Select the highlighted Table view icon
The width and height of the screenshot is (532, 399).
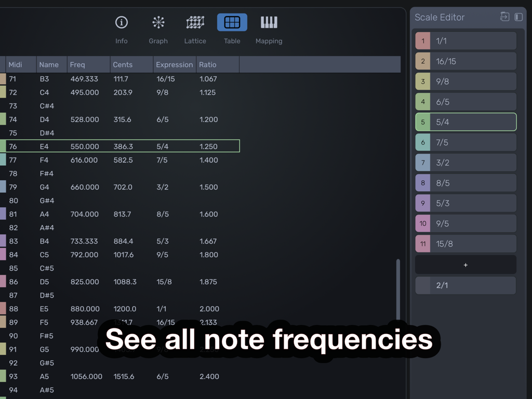pyautogui.click(x=232, y=22)
